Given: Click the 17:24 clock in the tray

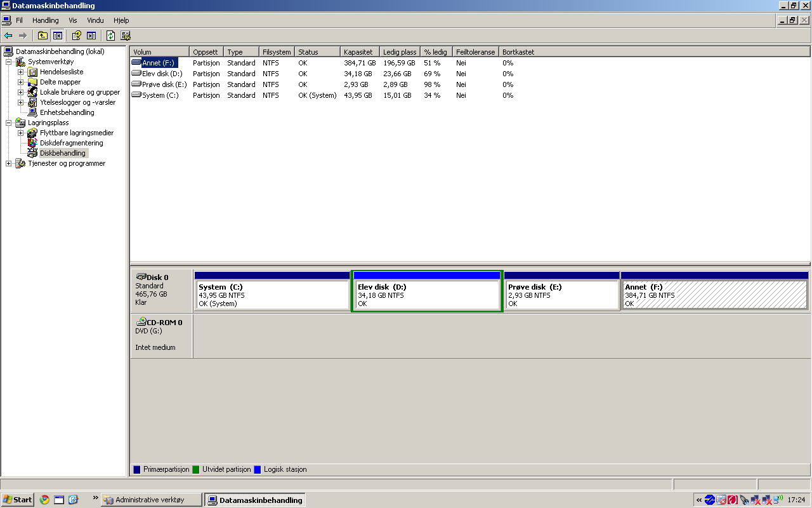Looking at the screenshot, I should [x=796, y=500].
